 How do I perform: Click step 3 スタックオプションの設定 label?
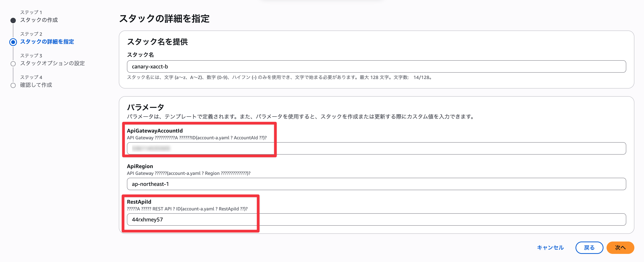[52, 63]
